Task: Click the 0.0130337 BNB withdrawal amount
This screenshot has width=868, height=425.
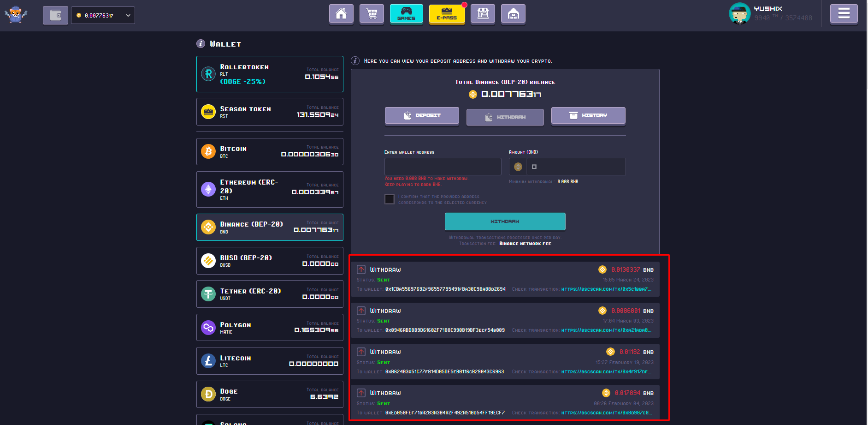Action: click(x=626, y=269)
